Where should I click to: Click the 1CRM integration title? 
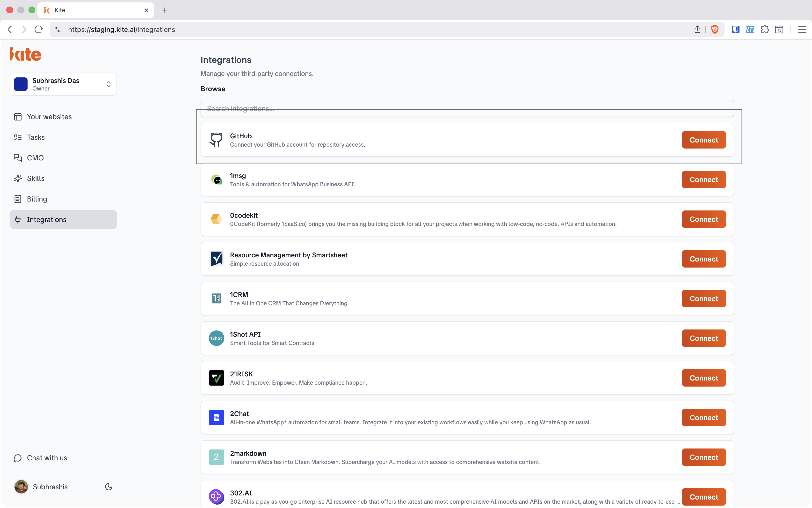[239, 295]
